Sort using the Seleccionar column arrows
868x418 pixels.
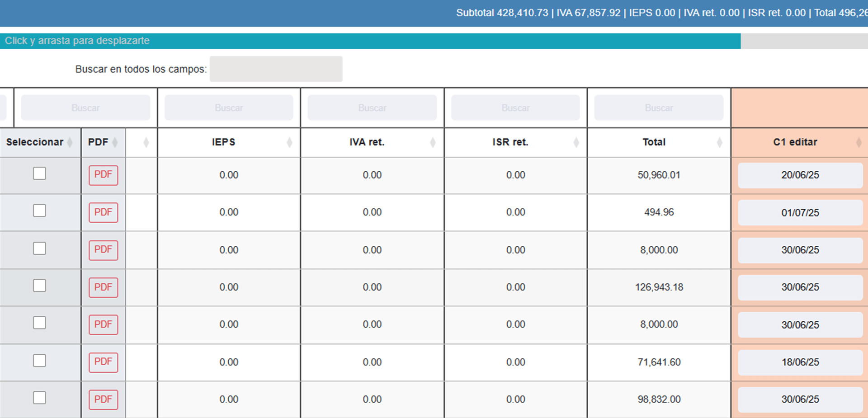point(70,143)
